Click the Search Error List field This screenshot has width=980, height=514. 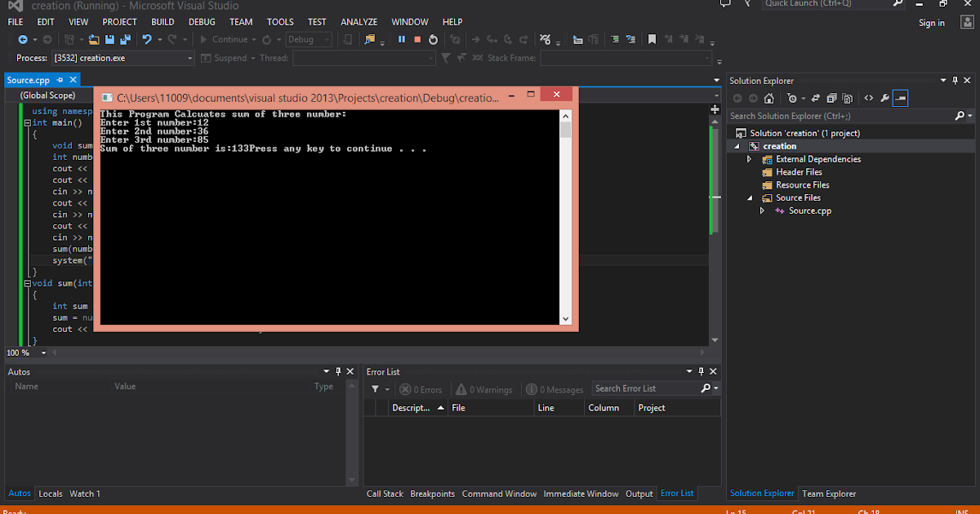tap(645, 388)
